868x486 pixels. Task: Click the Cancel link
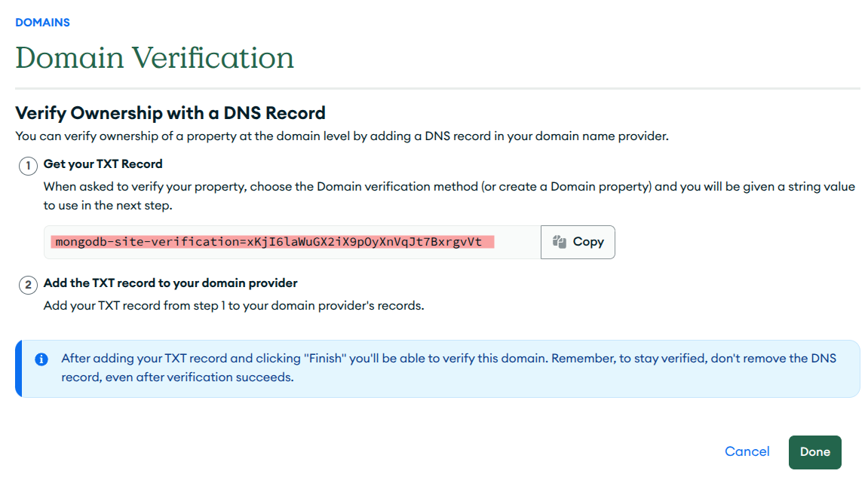(x=747, y=451)
